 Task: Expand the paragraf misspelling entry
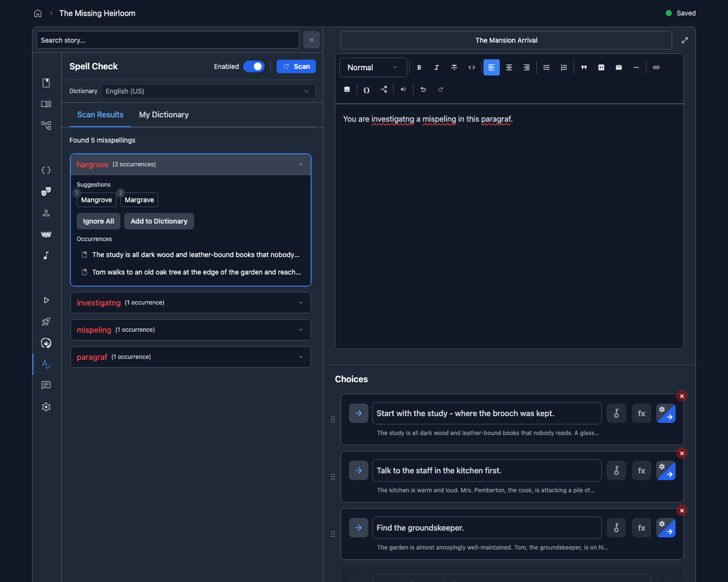click(300, 356)
